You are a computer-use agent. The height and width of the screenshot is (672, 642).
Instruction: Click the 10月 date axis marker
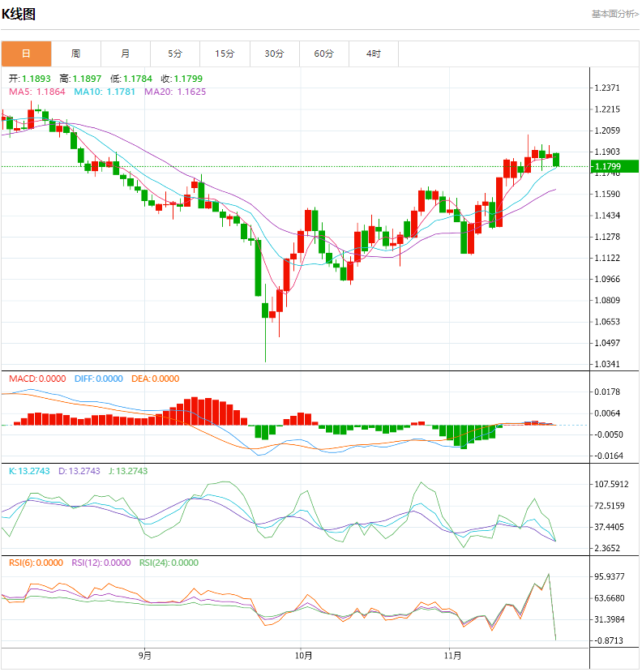(x=303, y=656)
